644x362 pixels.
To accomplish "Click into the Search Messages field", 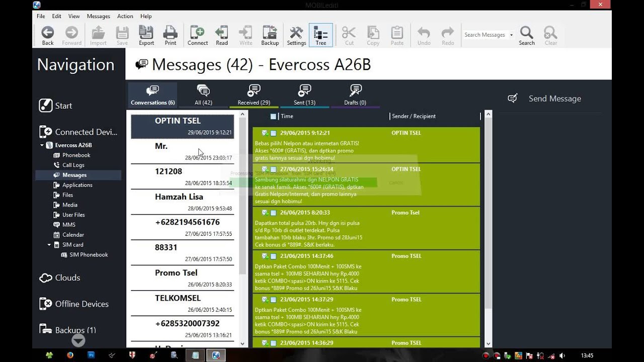I will (x=485, y=35).
